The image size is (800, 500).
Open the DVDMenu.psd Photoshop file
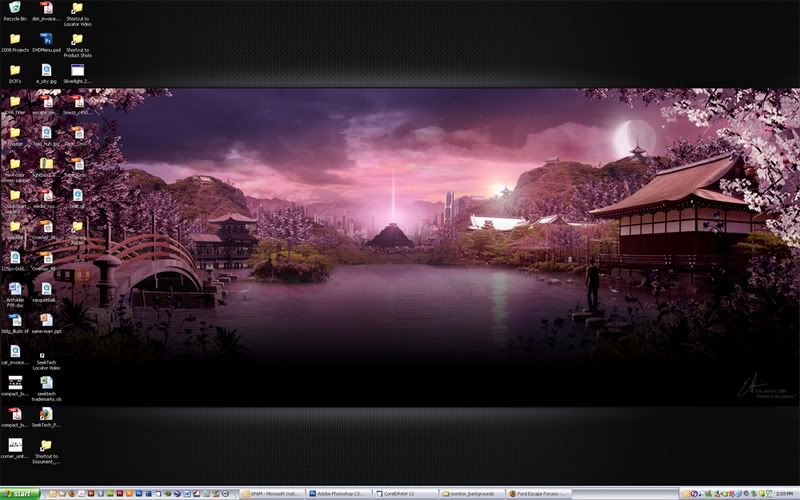[46, 39]
